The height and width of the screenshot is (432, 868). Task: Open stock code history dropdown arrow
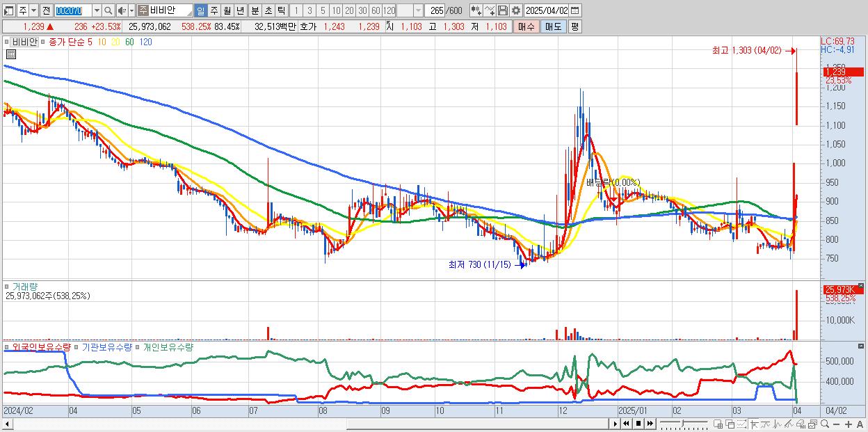(97, 10)
